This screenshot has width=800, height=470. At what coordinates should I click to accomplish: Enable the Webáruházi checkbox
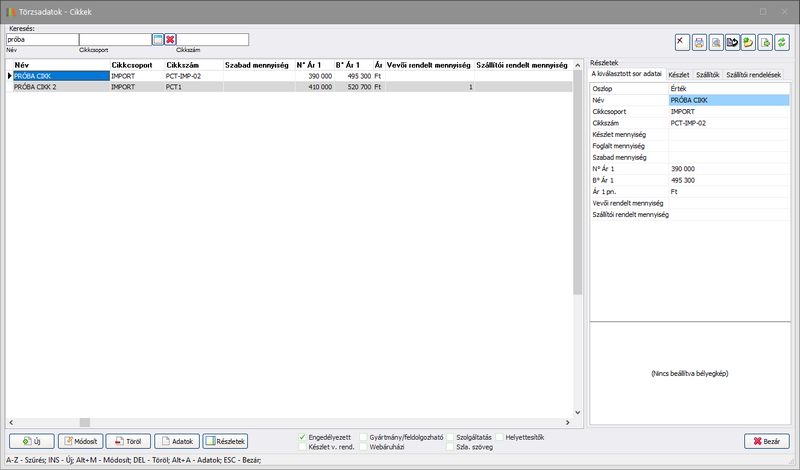(363, 446)
